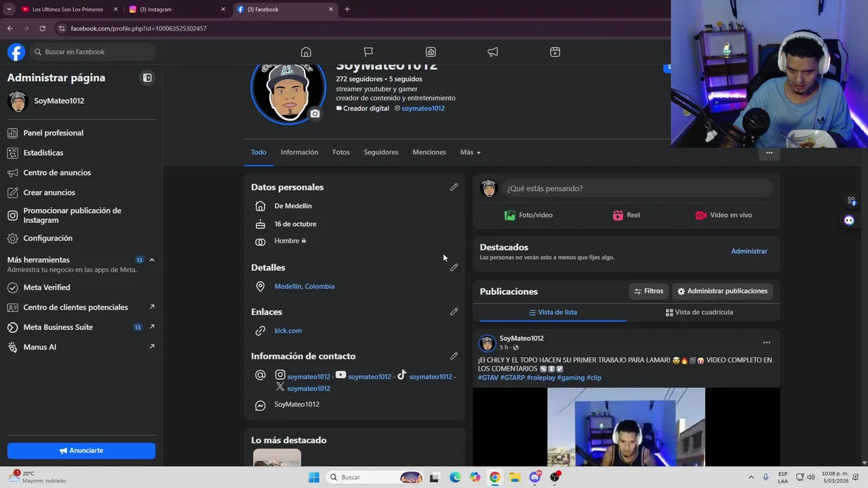Click the Facebook logo
Viewport: 868px width, 488px height.
tap(16, 52)
